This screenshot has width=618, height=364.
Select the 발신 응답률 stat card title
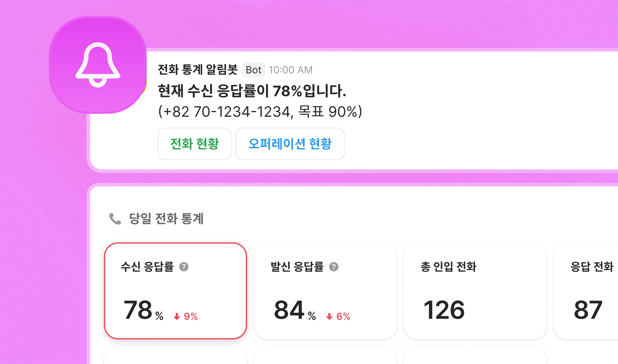[x=297, y=267]
